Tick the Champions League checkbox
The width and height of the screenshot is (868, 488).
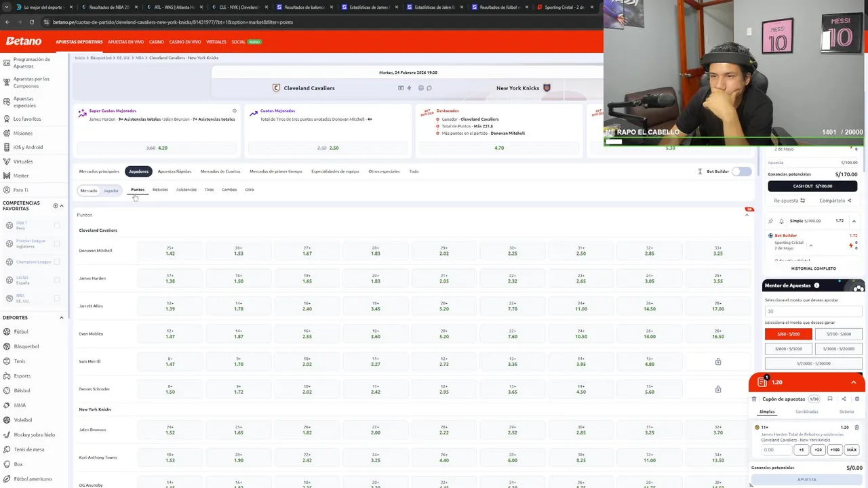(x=57, y=262)
